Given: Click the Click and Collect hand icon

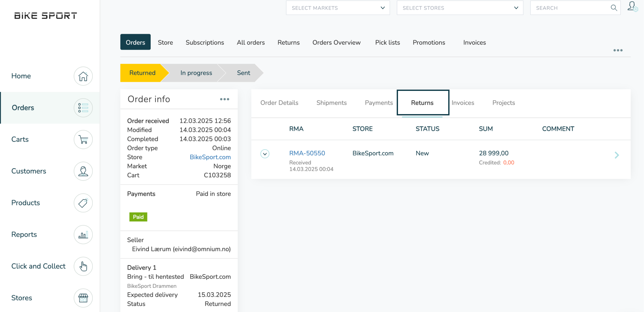Looking at the screenshot, I should click(x=83, y=266).
